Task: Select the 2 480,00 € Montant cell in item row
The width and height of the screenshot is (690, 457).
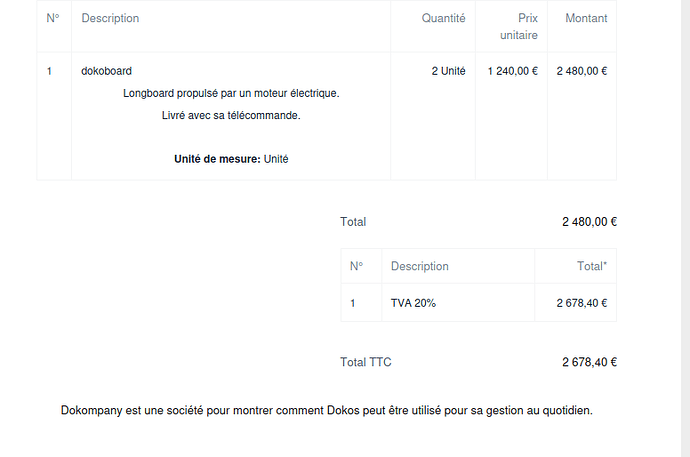Action: (582, 71)
